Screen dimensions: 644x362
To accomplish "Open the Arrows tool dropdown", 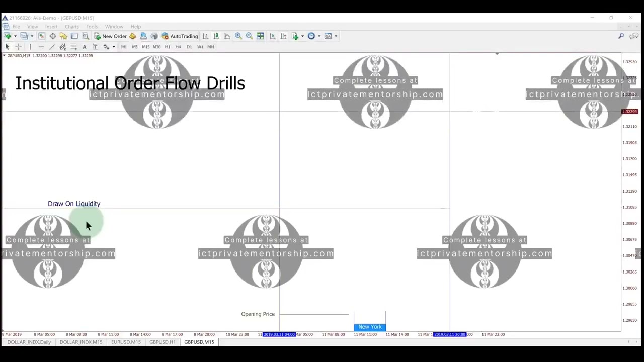I will 113,47.
